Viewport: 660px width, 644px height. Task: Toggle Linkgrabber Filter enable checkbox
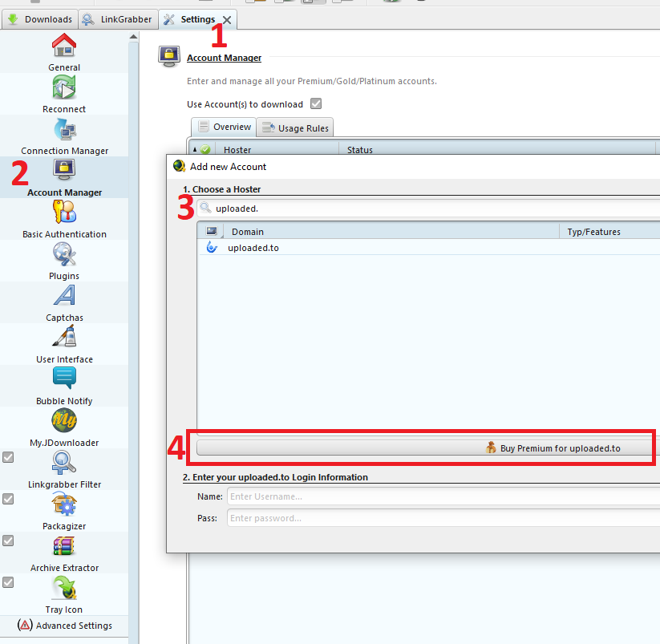[x=8, y=457]
